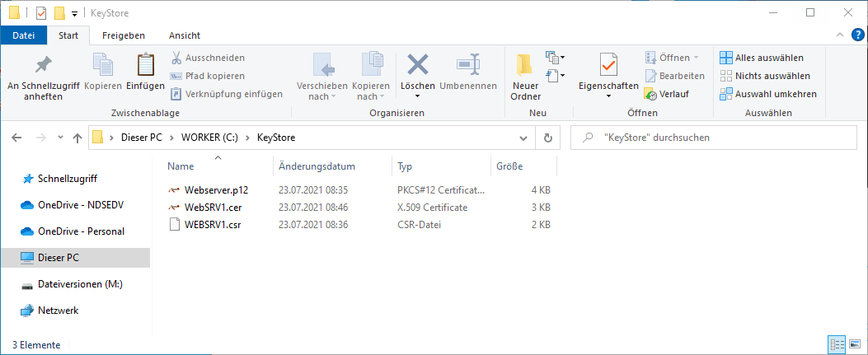Open the Ansicht ribbon tab
Screen dimensions: 868x355
coord(184,35)
